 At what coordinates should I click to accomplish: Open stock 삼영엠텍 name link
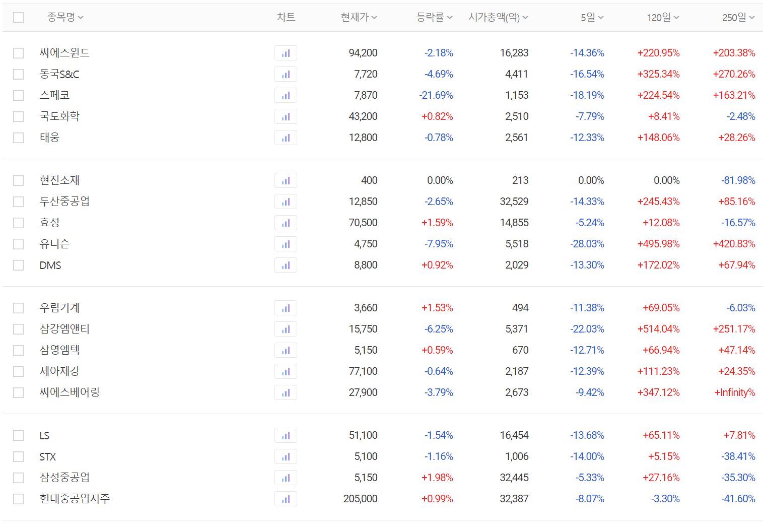59,350
